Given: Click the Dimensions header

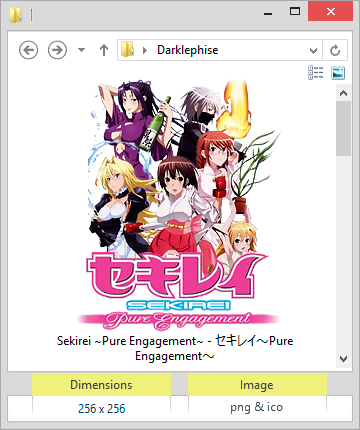Looking at the screenshot, I should [101, 385].
